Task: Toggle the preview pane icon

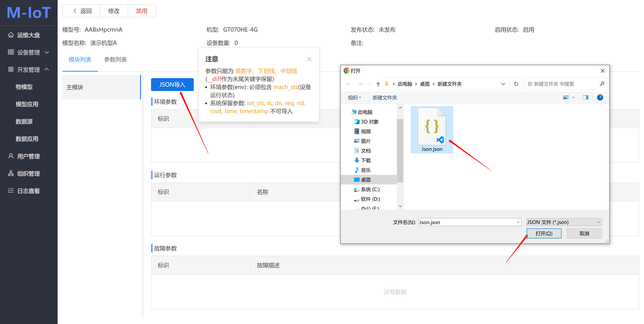Action: pos(585,97)
